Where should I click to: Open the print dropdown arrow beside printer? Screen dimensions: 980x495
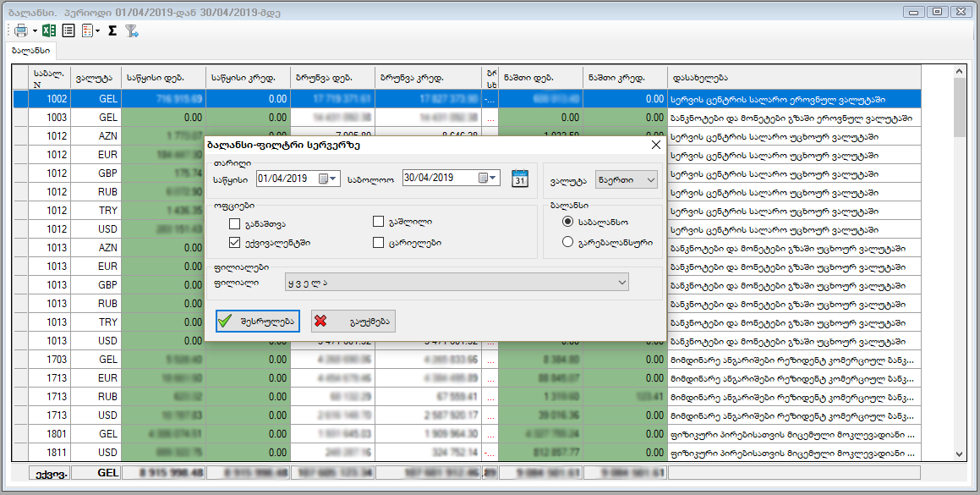[35, 31]
